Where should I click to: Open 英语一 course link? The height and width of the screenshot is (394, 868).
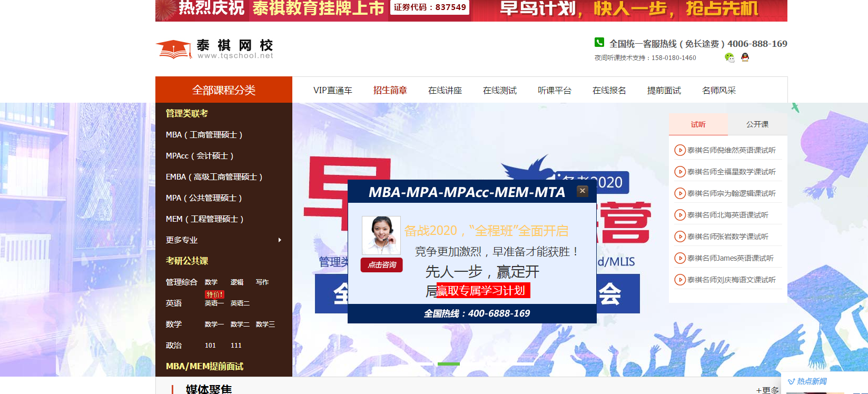tap(214, 303)
